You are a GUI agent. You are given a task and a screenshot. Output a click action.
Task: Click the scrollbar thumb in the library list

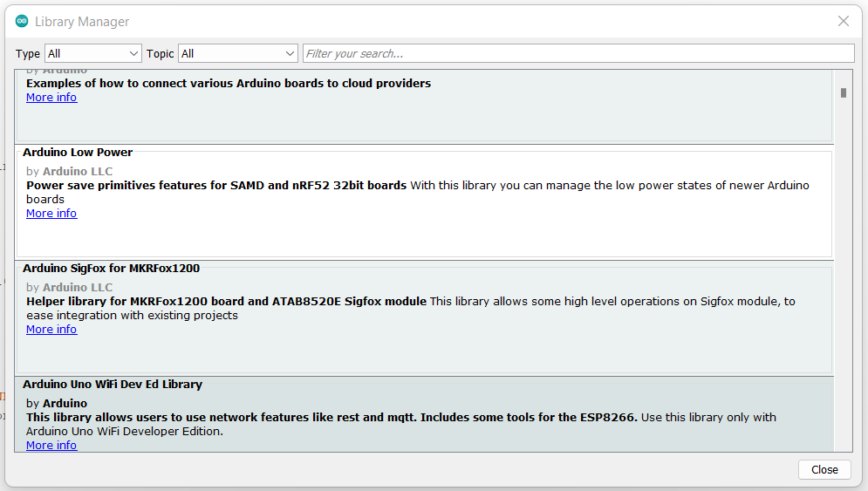click(x=843, y=93)
